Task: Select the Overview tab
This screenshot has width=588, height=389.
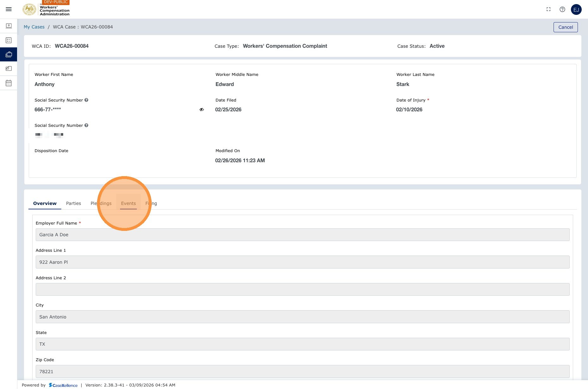Action: point(45,203)
